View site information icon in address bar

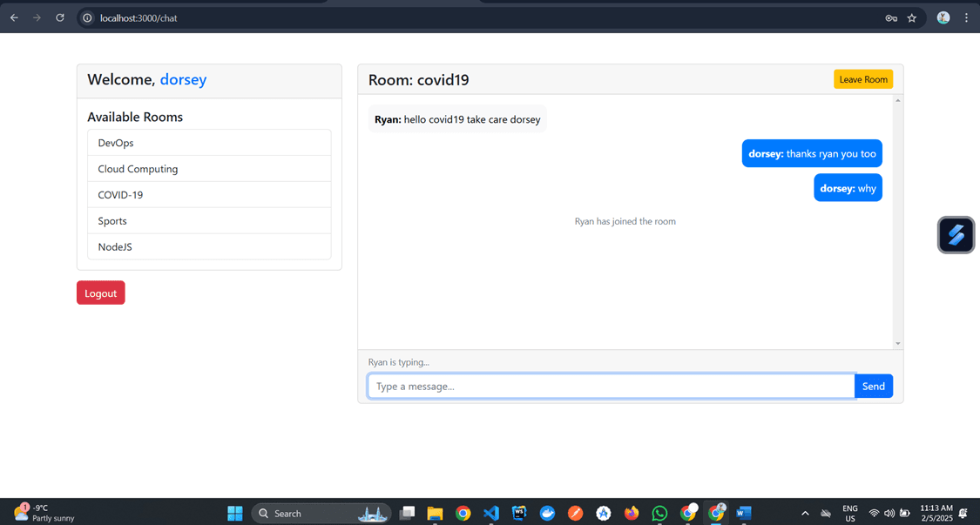pos(87,17)
